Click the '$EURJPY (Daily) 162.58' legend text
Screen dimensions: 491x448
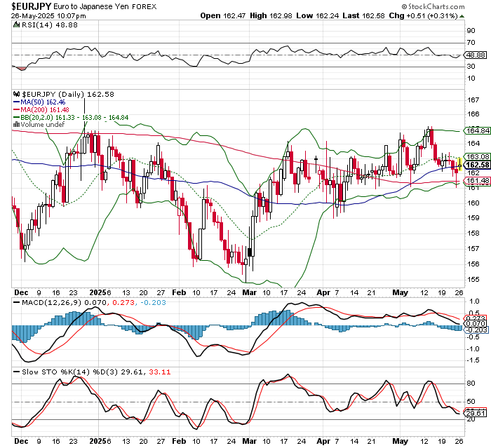(68, 94)
